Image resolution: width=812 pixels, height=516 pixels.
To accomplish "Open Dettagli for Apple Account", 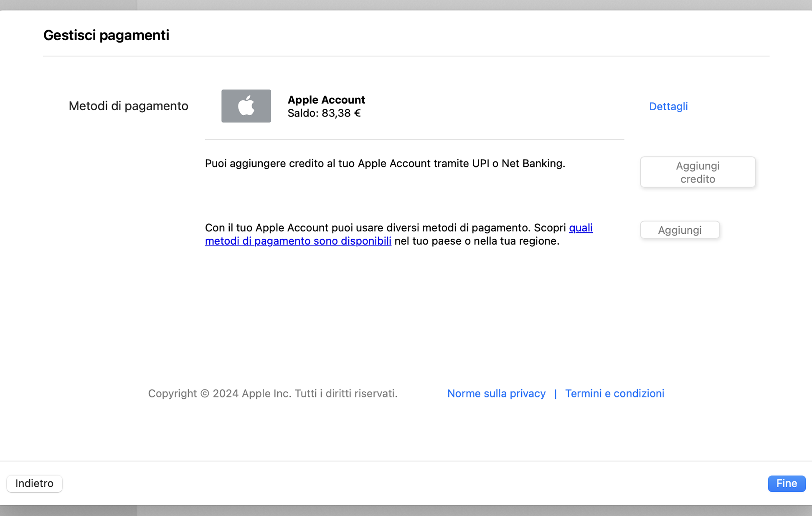I will point(668,106).
